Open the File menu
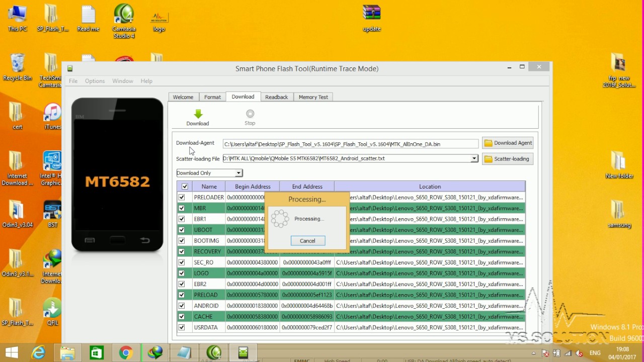The width and height of the screenshot is (644, 362). click(73, 81)
